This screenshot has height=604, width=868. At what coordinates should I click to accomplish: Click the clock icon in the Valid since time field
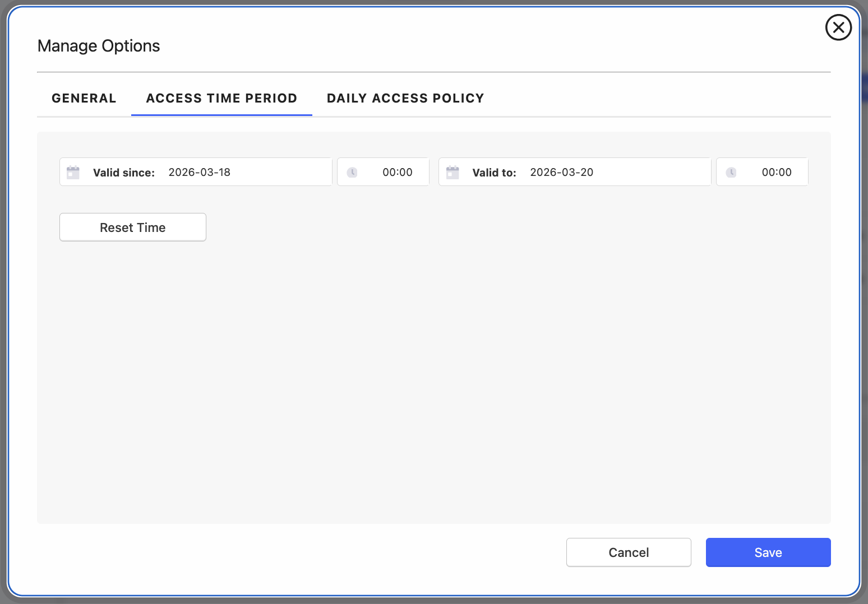[352, 172]
